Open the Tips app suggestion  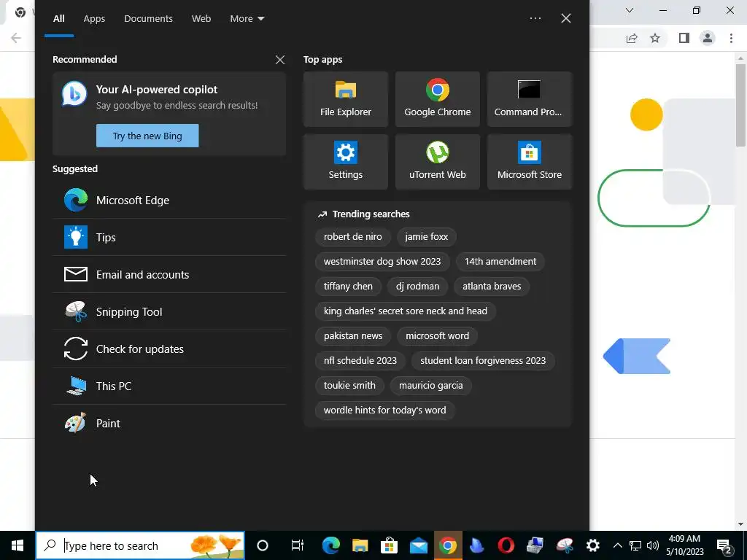click(169, 237)
